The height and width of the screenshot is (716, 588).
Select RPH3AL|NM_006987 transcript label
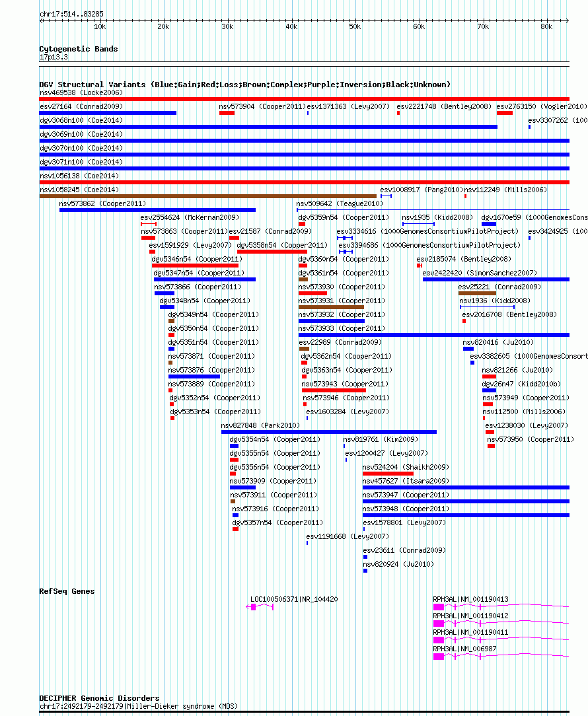point(464,649)
